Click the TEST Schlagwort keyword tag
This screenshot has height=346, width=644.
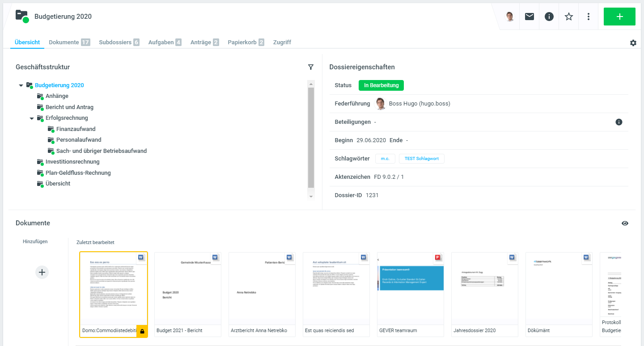tap(421, 159)
